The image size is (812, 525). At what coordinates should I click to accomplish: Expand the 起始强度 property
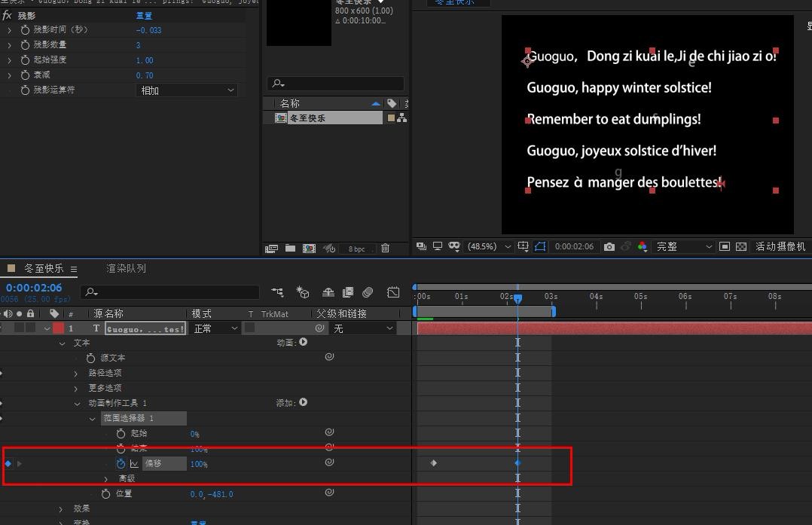click(x=9, y=60)
